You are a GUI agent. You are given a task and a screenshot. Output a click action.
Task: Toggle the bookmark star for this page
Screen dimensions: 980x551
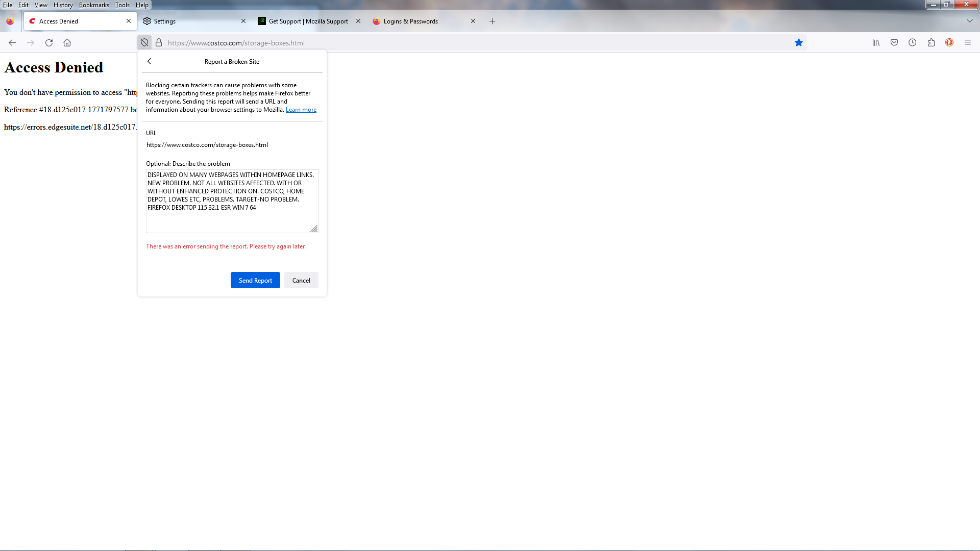(x=799, y=42)
